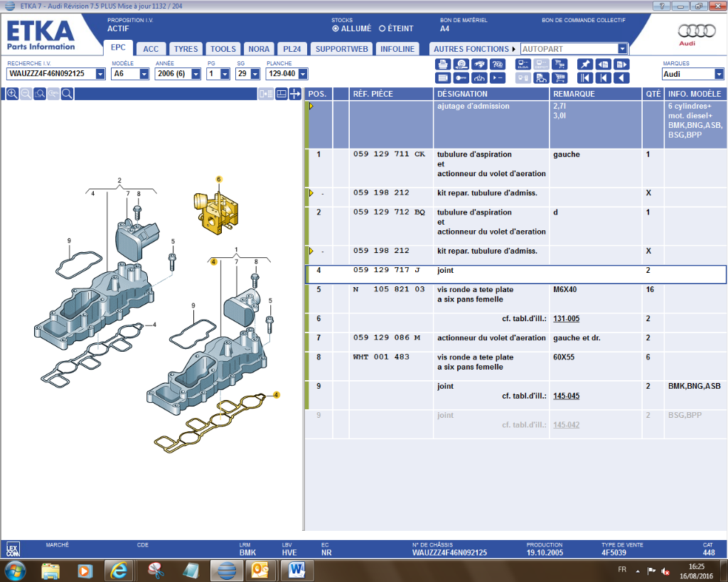Viewport: 728px width, 582px height.
Task: Open the AUTOPART dropdown list
Action: coord(623,49)
